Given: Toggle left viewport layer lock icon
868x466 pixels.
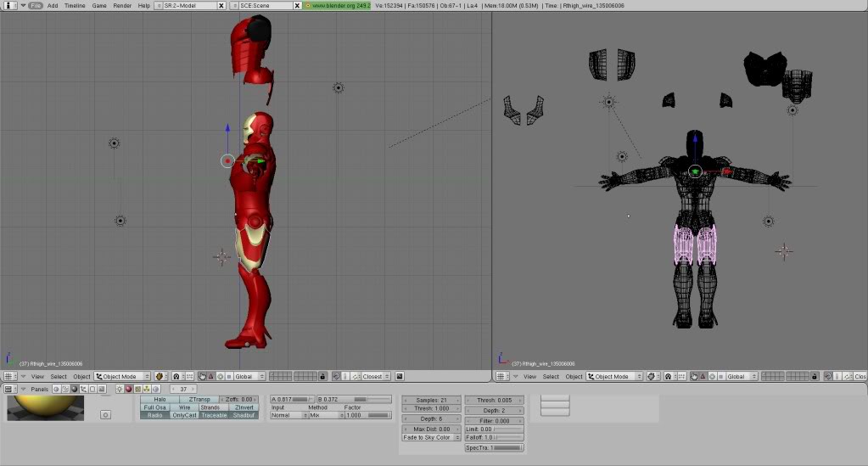Looking at the screenshot, I should (322, 376).
